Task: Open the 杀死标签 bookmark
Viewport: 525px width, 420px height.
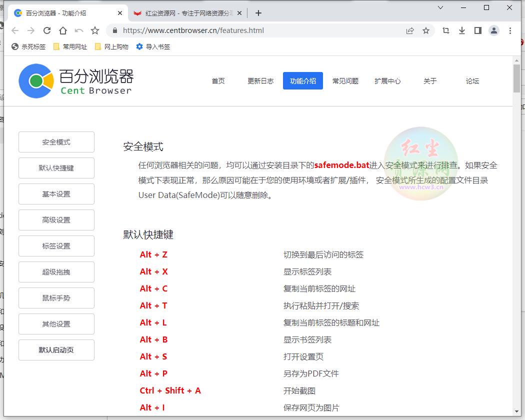Action: coord(28,46)
